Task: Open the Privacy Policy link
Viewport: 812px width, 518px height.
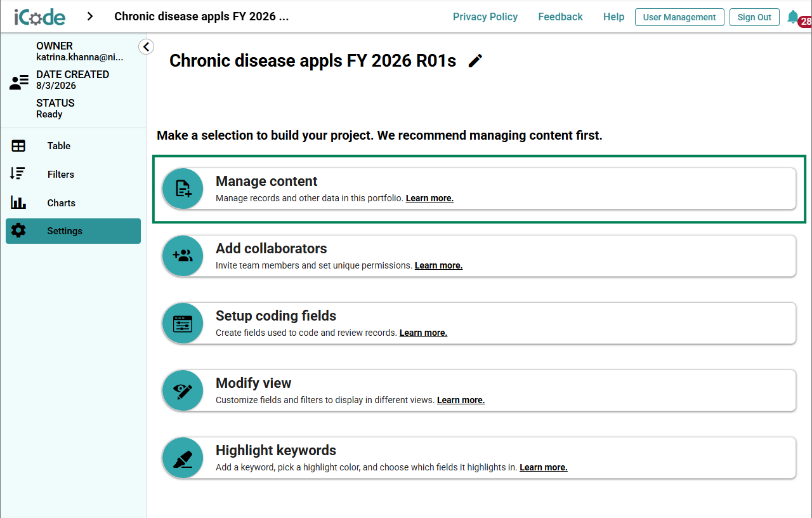Action: coord(485,17)
